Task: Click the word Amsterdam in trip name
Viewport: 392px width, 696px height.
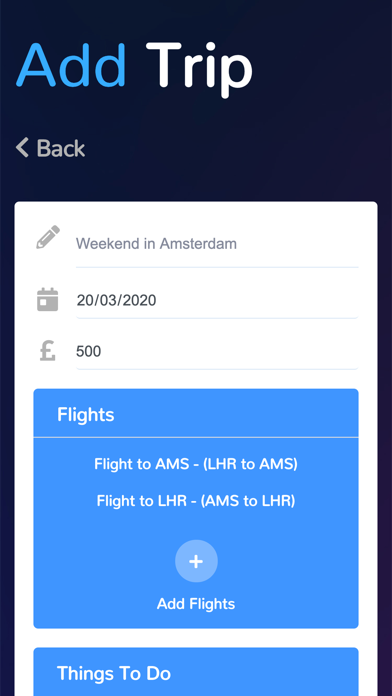Action: [198, 244]
